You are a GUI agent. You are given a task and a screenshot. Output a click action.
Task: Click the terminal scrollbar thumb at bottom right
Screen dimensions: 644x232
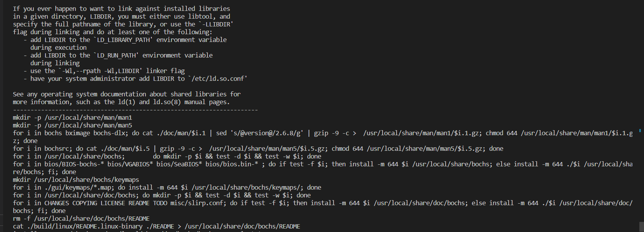coord(642,226)
